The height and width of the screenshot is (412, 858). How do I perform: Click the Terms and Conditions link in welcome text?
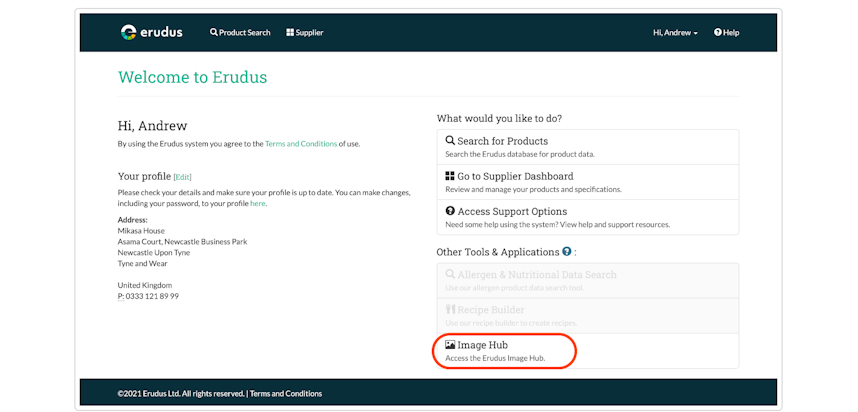(301, 144)
